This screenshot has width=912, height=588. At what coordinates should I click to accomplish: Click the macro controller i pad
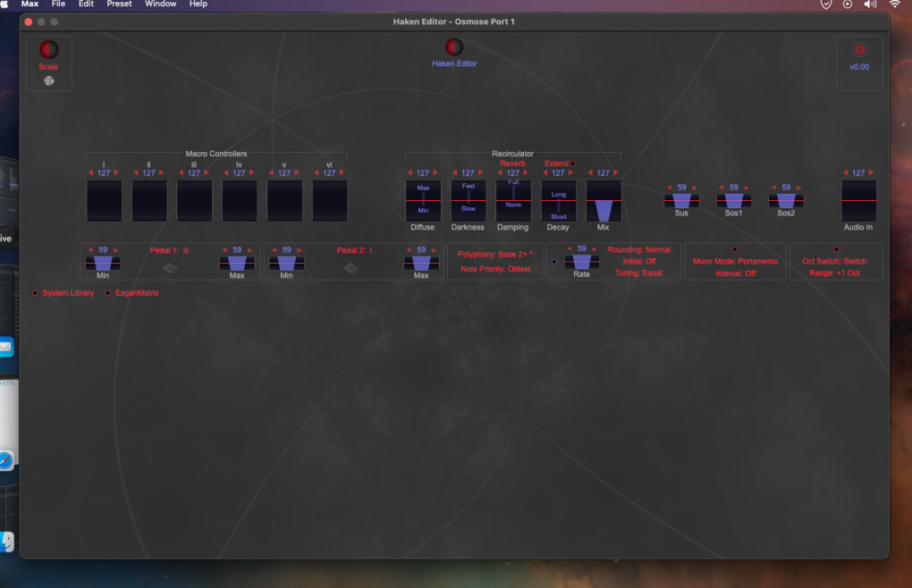point(104,200)
